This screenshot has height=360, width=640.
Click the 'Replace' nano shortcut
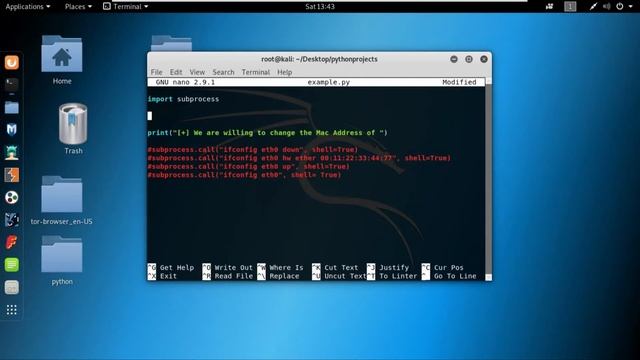click(x=278, y=276)
